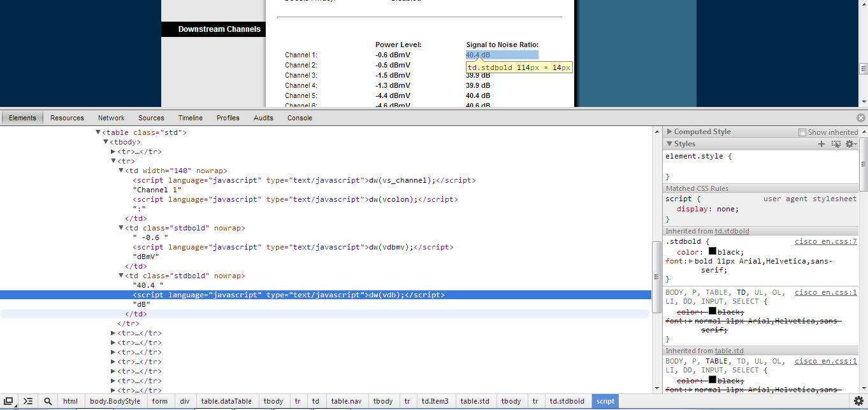Image resolution: width=868 pixels, height=410 pixels.
Task: Select the dw(vcolon) script line
Action: 295,199
